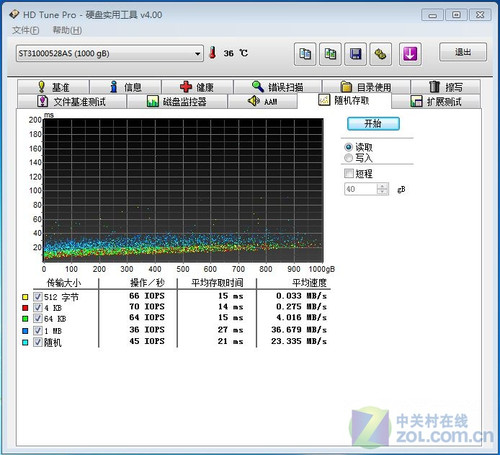Open the 文件(F) menu

[x=25, y=30]
